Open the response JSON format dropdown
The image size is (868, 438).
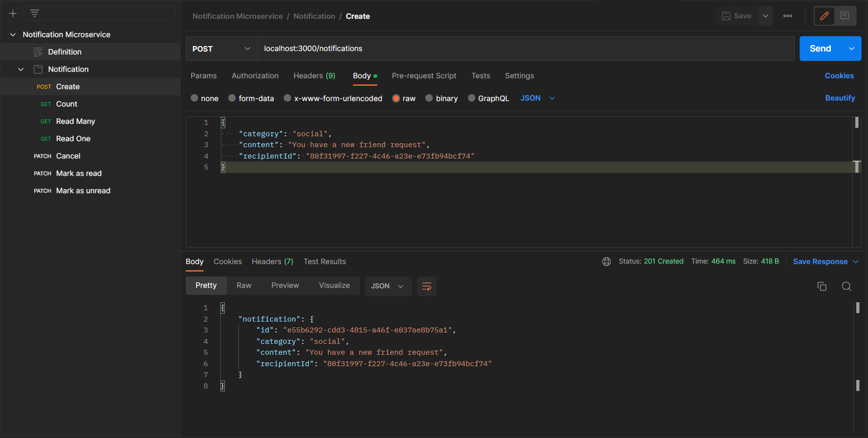click(388, 286)
